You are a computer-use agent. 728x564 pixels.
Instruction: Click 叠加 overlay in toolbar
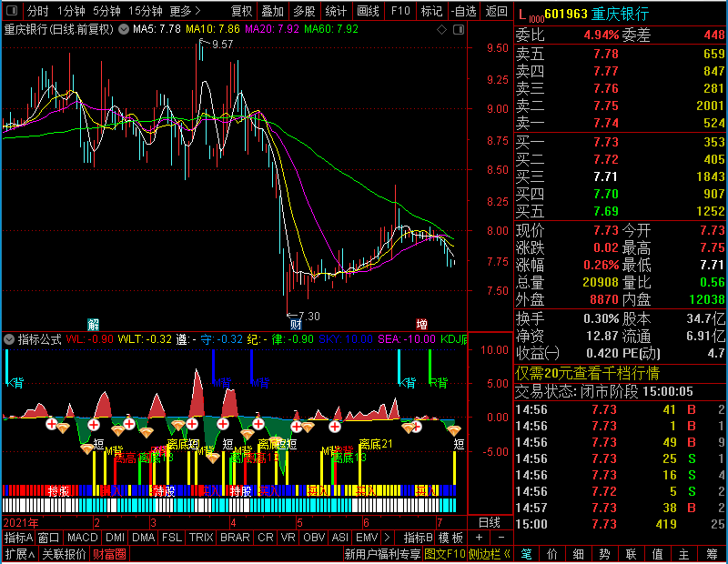272,11
